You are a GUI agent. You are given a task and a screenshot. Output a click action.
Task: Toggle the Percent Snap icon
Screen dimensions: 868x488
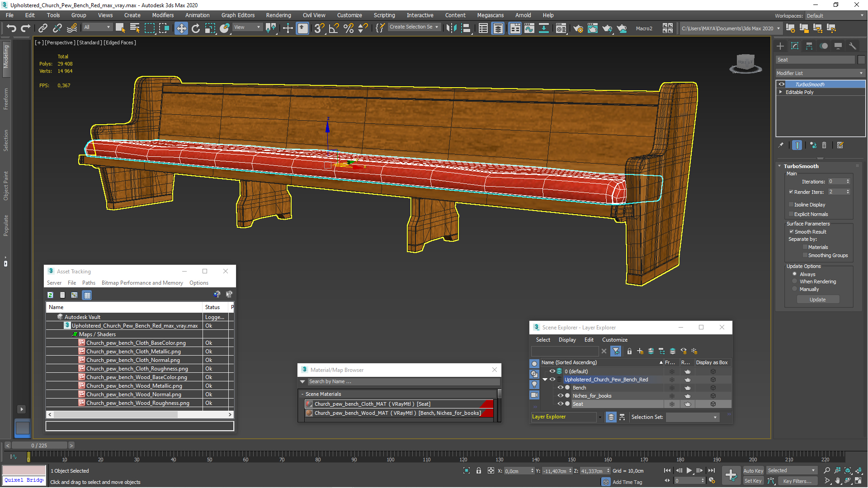[x=349, y=28]
